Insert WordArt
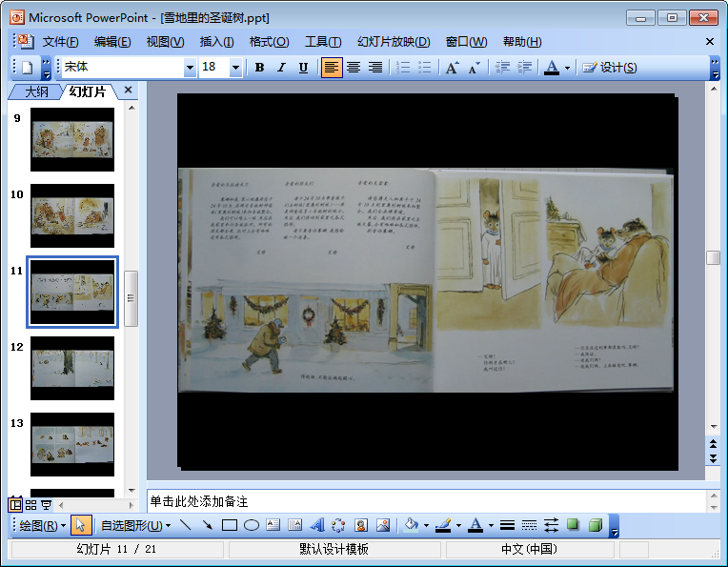Viewport: 728px width, 567px height. click(x=317, y=526)
